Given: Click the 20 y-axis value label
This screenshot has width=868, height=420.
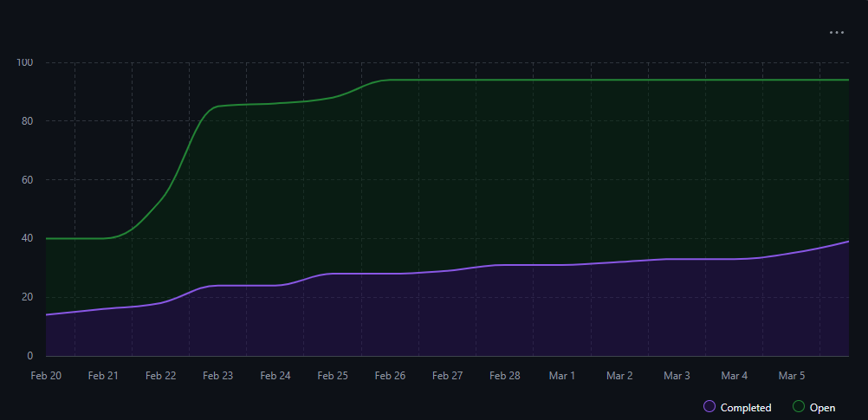Looking at the screenshot, I should click(26, 297).
